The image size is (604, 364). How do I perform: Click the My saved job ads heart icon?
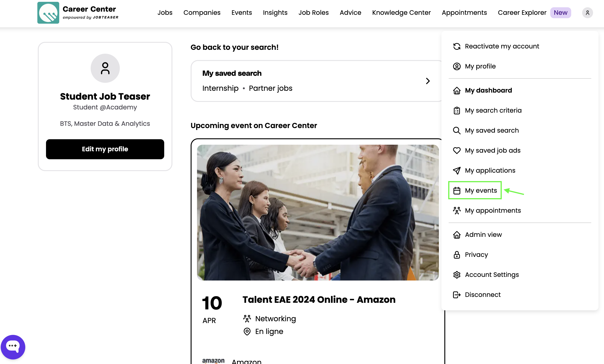click(457, 151)
